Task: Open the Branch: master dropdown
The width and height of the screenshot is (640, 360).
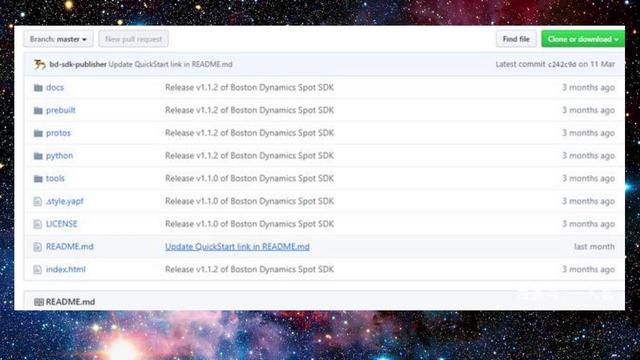Action: 58,39
